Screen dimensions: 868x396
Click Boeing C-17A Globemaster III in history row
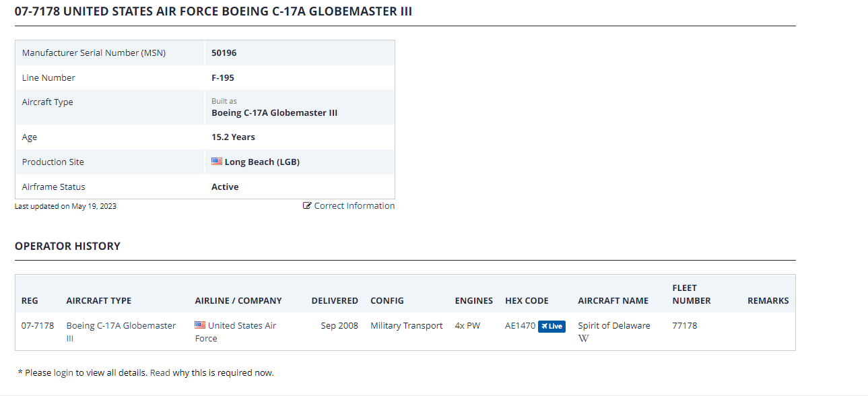click(x=121, y=332)
